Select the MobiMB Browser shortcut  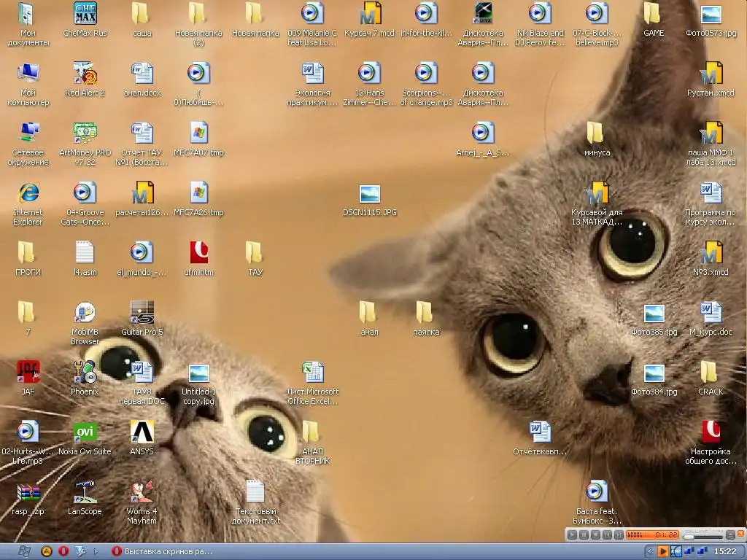point(85,314)
